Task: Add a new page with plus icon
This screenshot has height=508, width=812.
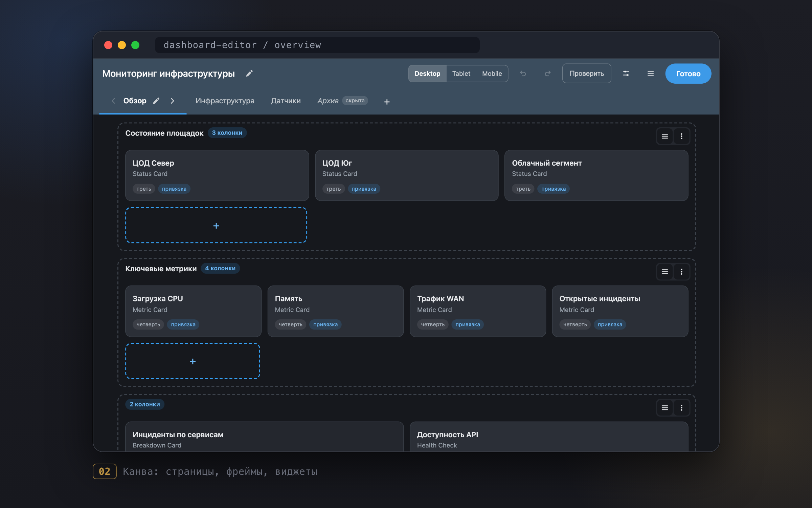Action: pos(387,102)
